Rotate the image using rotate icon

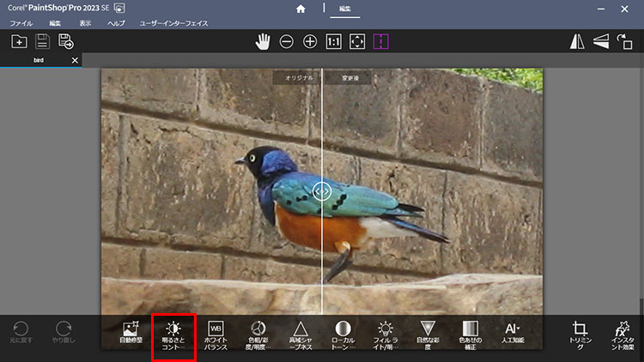click(x=625, y=41)
